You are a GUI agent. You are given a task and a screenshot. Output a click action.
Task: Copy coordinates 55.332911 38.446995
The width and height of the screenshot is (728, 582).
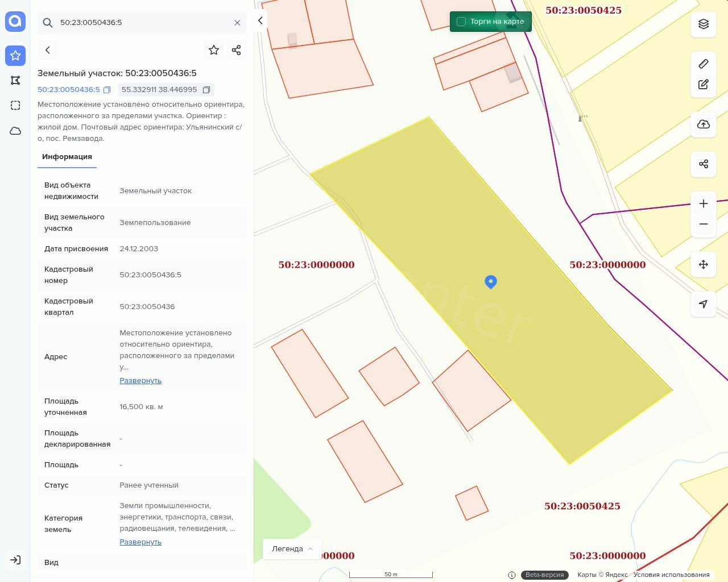(x=206, y=90)
